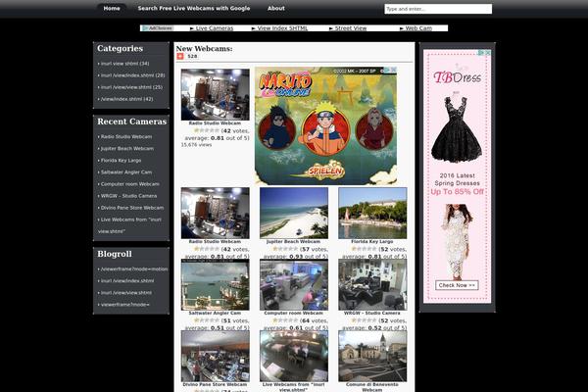Open category inurl view shtml (34)
This screenshot has width=588, height=392.
[124, 64]
